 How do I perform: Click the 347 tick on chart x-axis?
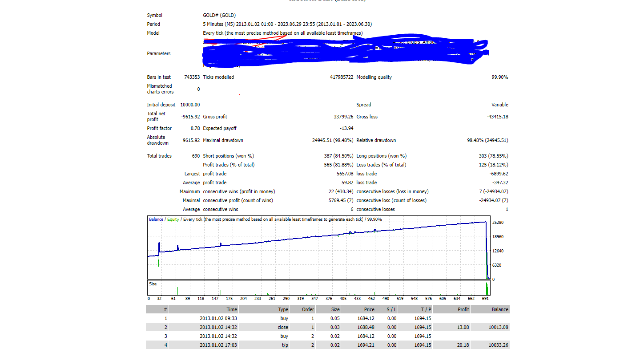point(314,299)
